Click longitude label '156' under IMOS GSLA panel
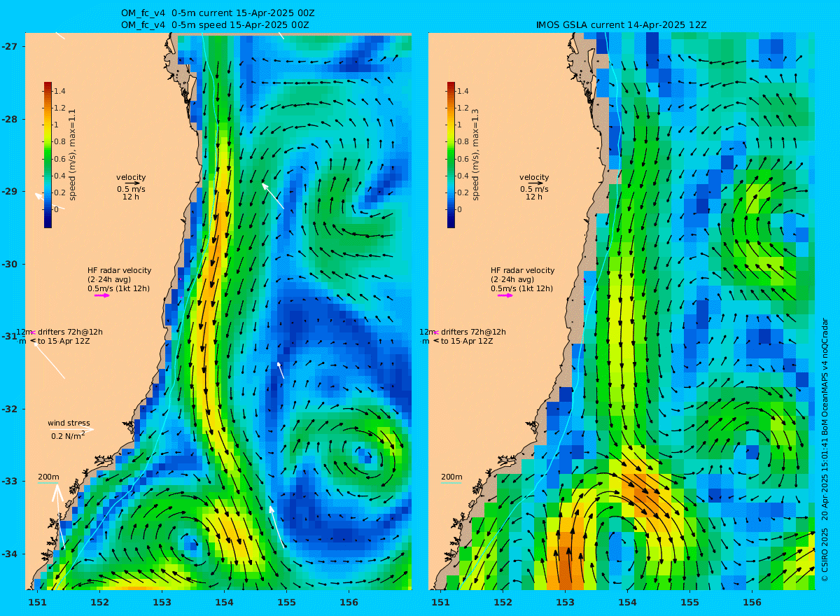 752,602
